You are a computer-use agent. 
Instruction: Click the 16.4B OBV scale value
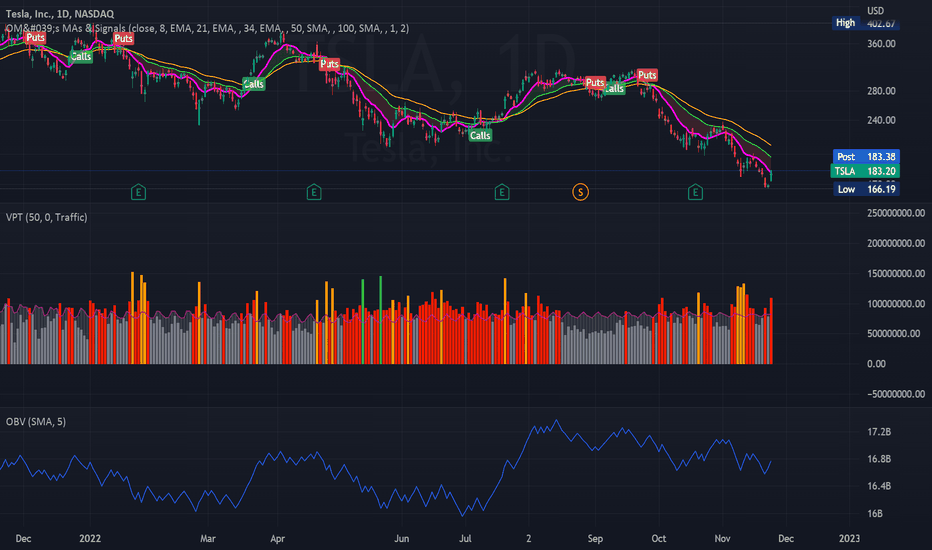(x=879, y=486)
